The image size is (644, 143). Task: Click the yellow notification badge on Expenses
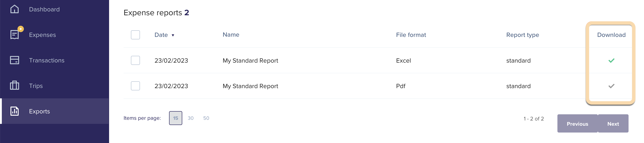pyautogui.click(x=21, y=29)
